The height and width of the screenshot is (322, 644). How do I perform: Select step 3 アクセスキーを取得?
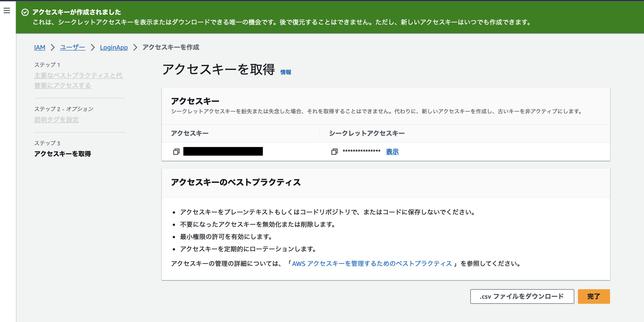click(62, 154)
